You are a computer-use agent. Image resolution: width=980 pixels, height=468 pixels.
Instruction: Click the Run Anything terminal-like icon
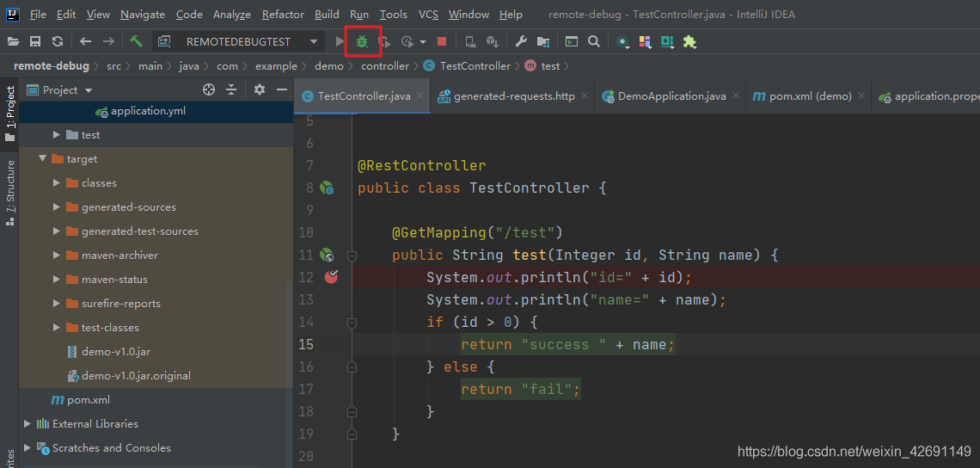[572, 42]
